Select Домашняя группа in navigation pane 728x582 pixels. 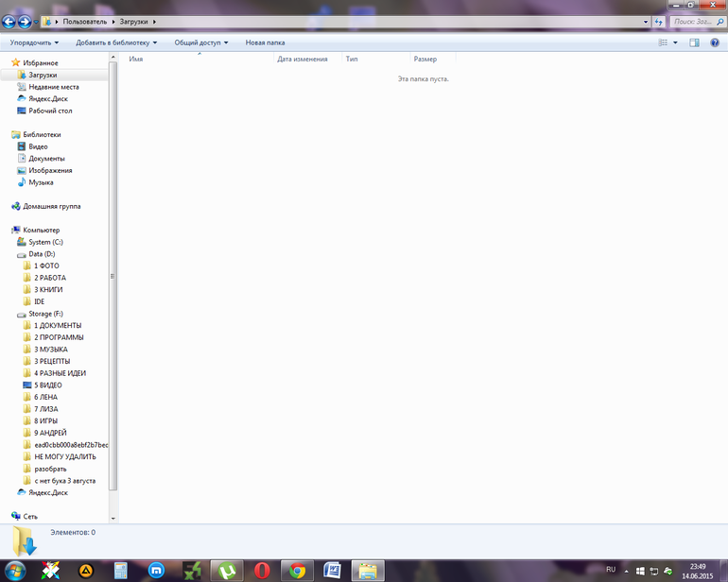point(52,206)
